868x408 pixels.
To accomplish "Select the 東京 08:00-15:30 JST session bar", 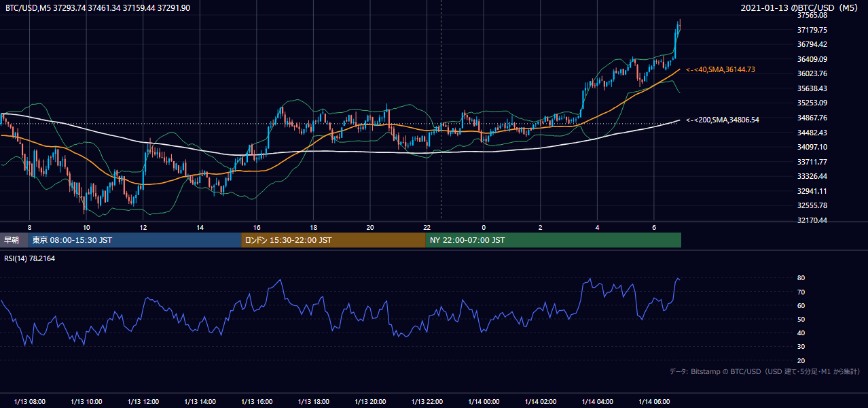I will pos(135,240).
